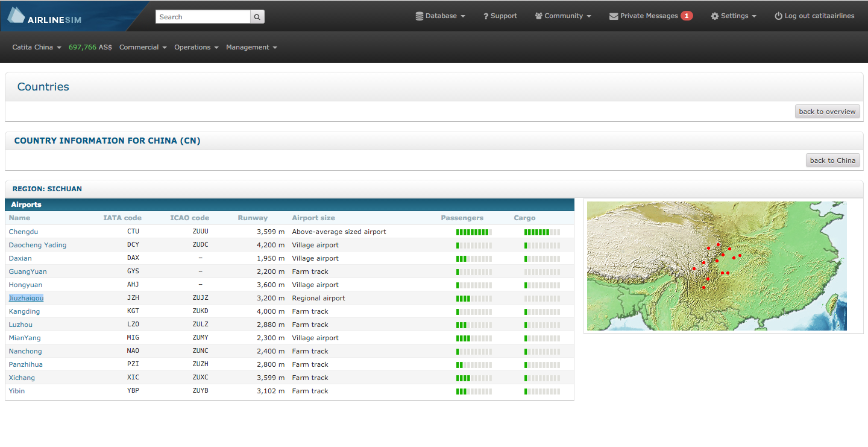Screen dimensions: 868x447
Task: Open the Daxian airport link
Action: pos(20,258)
